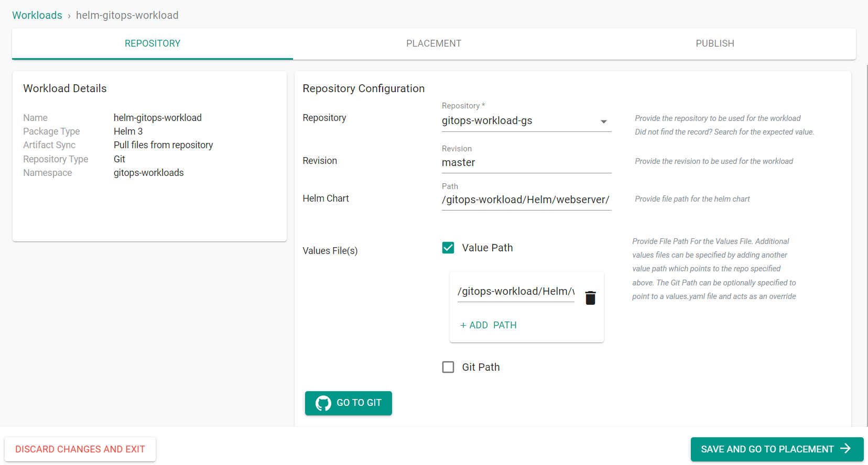This screenshot has height=465, width=868.
Task: Click the GitHub icon on Go To Git
Action: pyautogui.click(x=323, y=403)
